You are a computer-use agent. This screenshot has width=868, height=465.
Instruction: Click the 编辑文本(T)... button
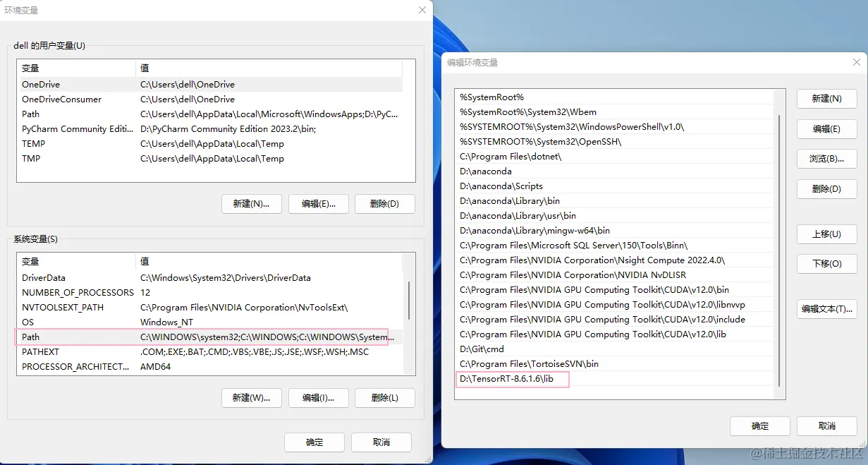click(x=826, y=309)
